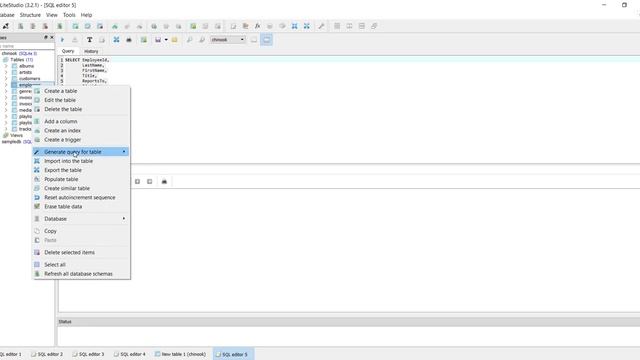Screen dimensions: 640x360
Task: Select the albums table in tree
Action: (26, 66)
